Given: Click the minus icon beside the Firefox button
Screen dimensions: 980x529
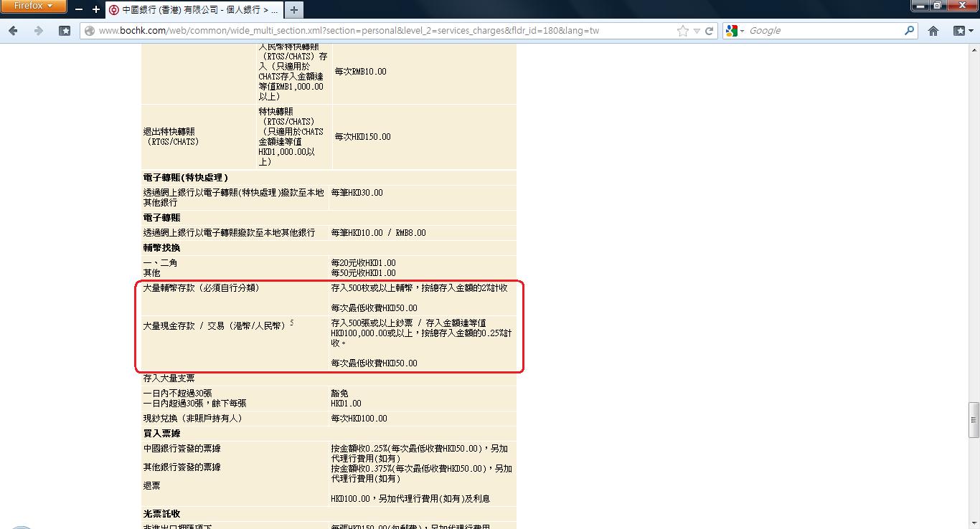Looking at the screenshot, I should coord(79,10).
